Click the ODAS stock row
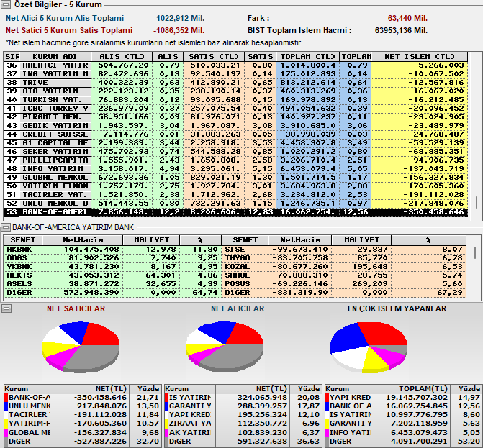The height and width of the screenshot is (448, 483). [112, 258]
